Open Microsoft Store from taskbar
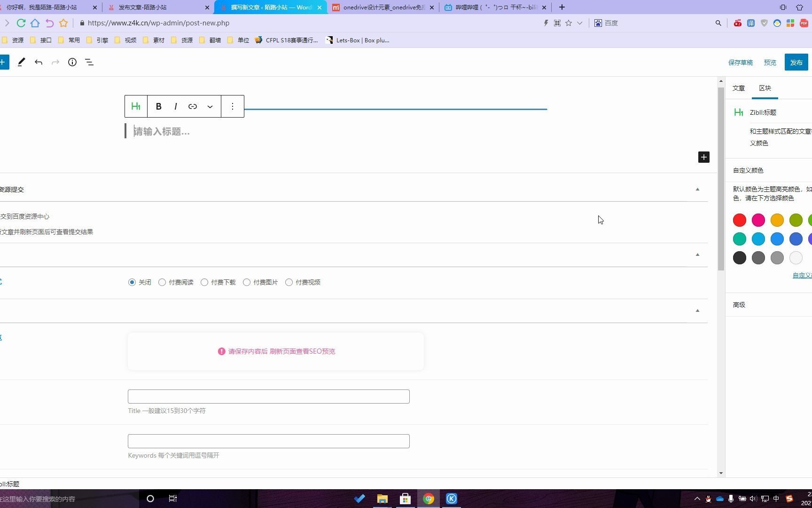Viewport: 812px width, 508px height. pyautogui.click(x=405, y=499)
